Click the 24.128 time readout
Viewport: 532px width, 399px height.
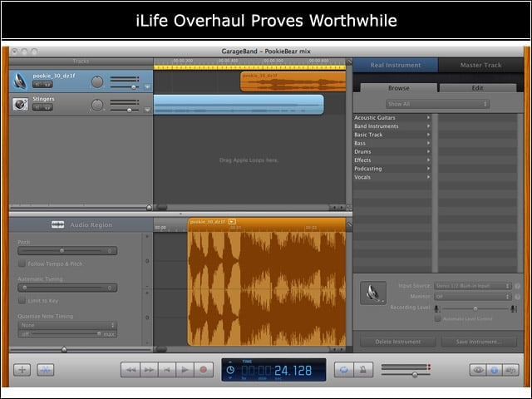point(293,371)
